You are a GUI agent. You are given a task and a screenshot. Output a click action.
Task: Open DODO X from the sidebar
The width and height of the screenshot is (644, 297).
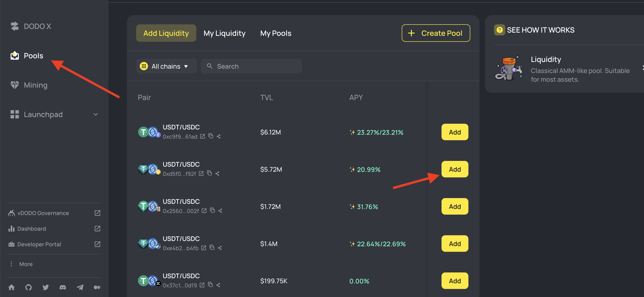tap(31, 26)
